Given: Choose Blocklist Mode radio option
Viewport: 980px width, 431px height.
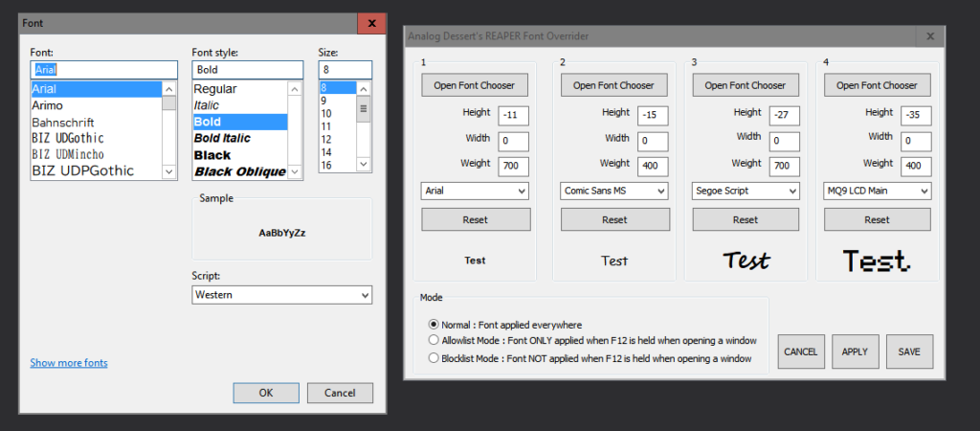Looking at the screenshot, I should click(434, 358).
